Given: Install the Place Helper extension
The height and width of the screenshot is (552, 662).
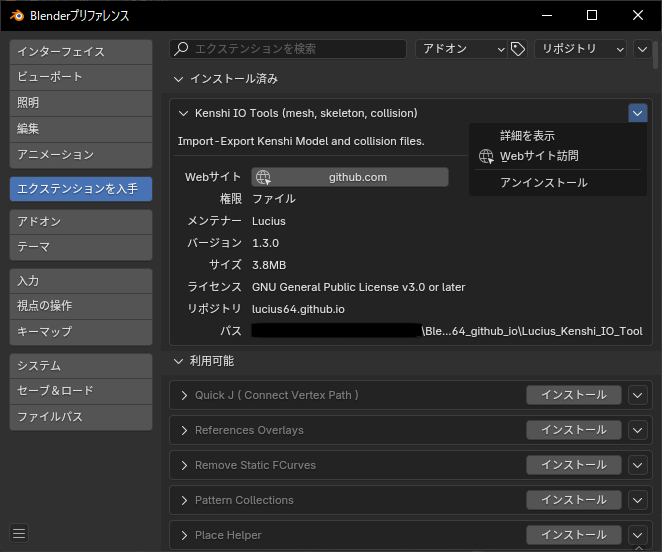Looking at the screenshot, I should click(574, 536).
